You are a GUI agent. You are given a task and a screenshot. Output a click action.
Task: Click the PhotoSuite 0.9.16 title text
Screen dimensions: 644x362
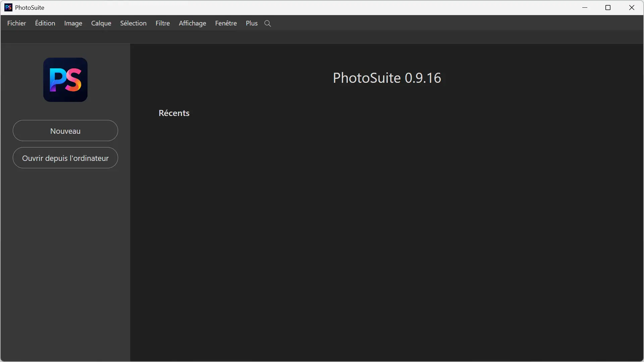pos(387,78)
